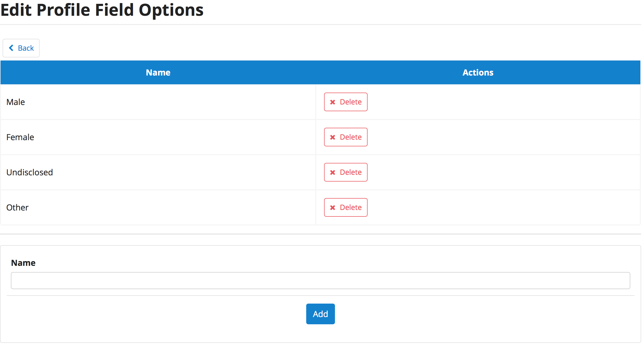Click the red X icon in Other row
This screenshot has width=644, height=346.
pyautogui.click(x=333, y=208)
